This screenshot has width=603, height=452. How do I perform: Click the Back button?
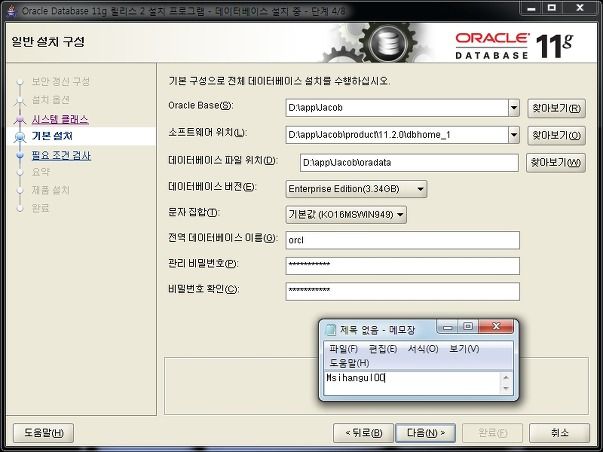click(x=363, y=433)
